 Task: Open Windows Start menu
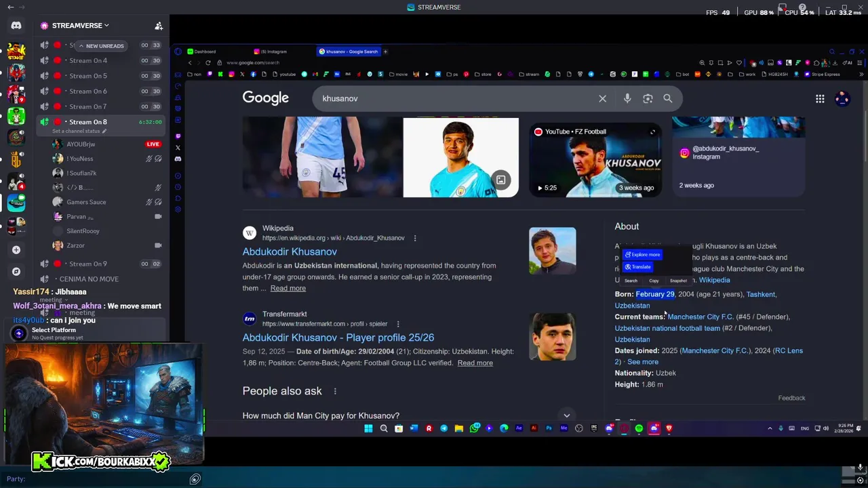point(368,428)
